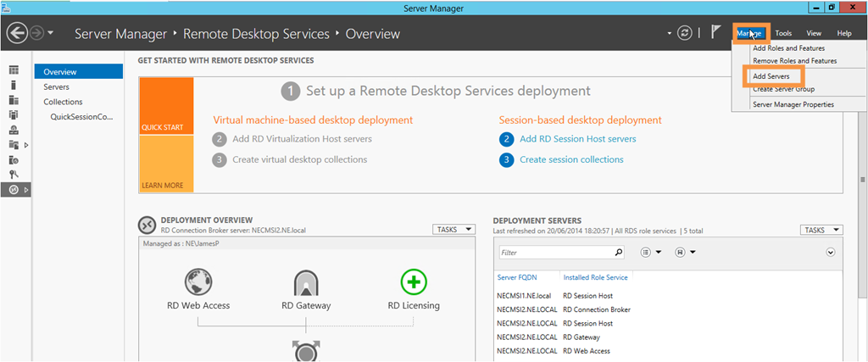Click the magnifier search icon in Filter box

point(619,253)
